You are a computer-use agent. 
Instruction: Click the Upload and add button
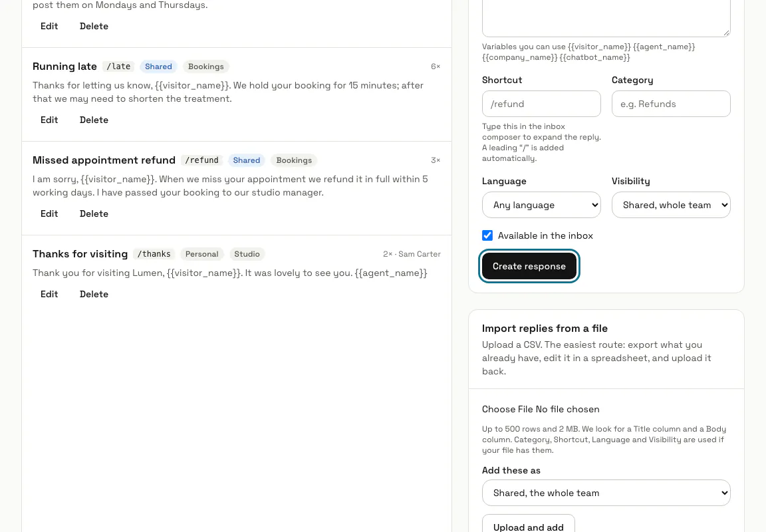[528, 524]
